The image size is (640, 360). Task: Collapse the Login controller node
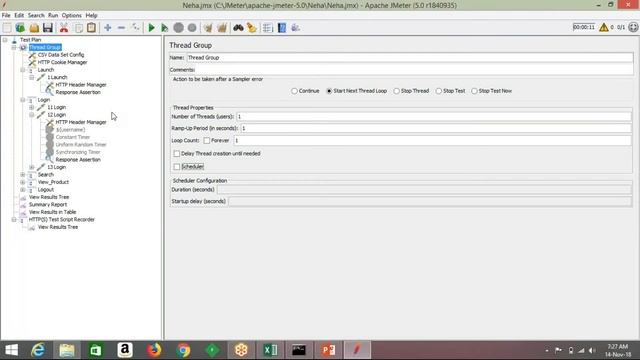coord(23,100)
